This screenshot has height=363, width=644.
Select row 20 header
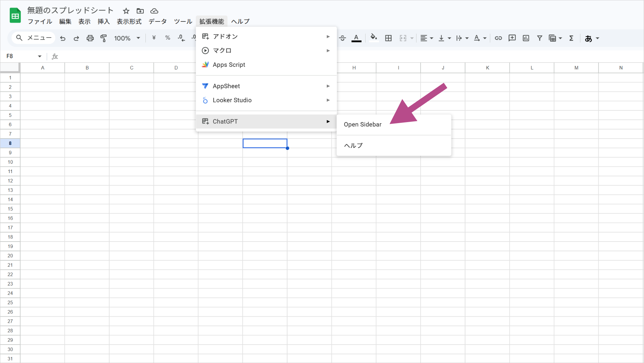point(10,256)
